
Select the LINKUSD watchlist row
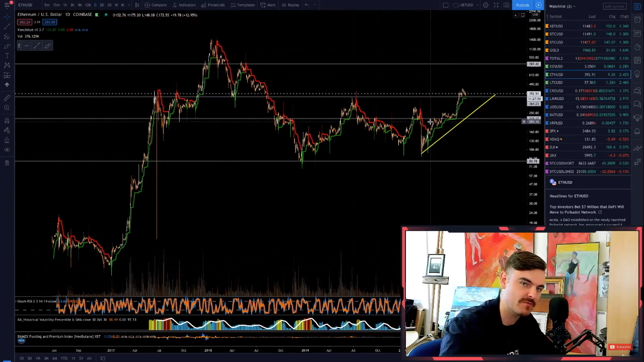click(x=587, y=99)
